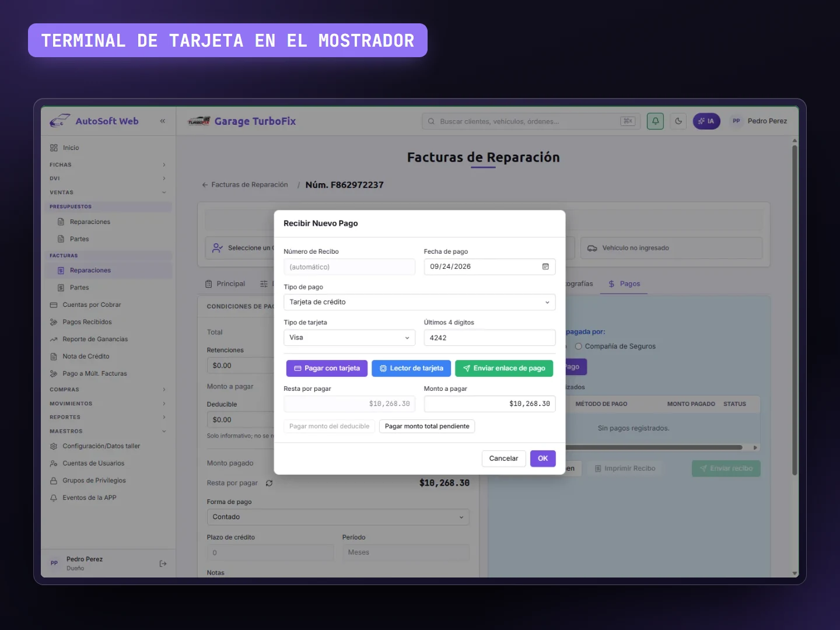Collapse sidebar with double chevron icon
Image resolution: width=840 pixels, height=630 pixels.
(163, 121)
